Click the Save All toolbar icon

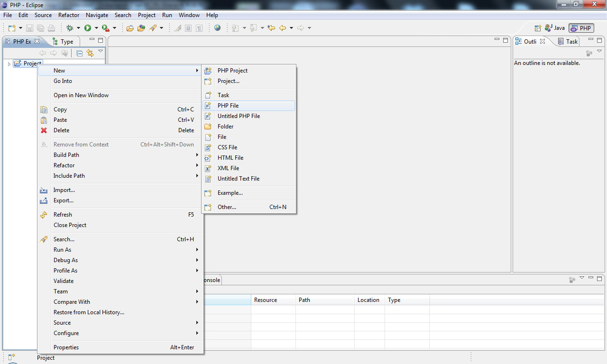(x=40, y=28)
